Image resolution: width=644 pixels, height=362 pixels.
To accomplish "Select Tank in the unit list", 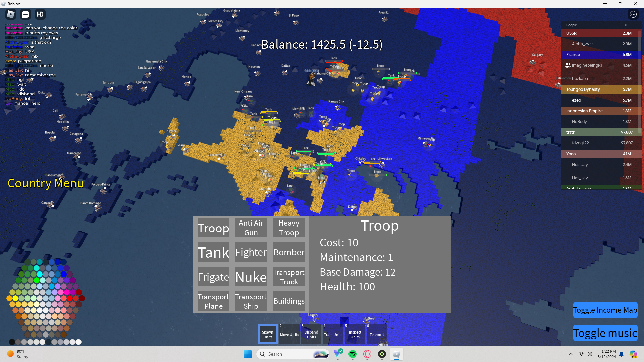I will click(x=213, y=252).
